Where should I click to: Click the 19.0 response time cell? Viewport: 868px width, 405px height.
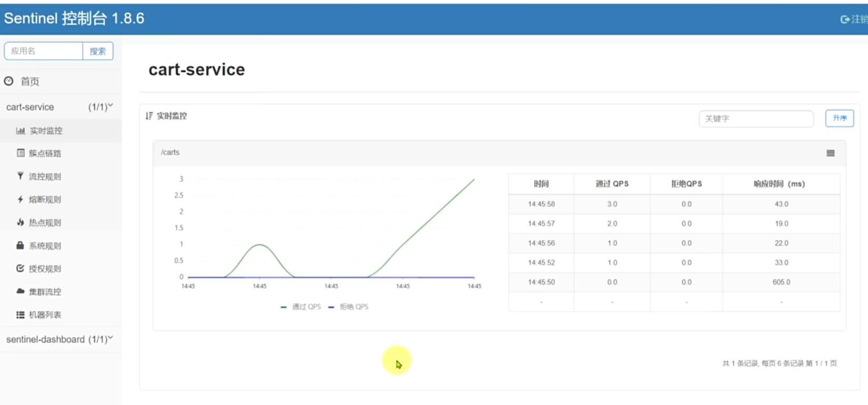(781, 223)
